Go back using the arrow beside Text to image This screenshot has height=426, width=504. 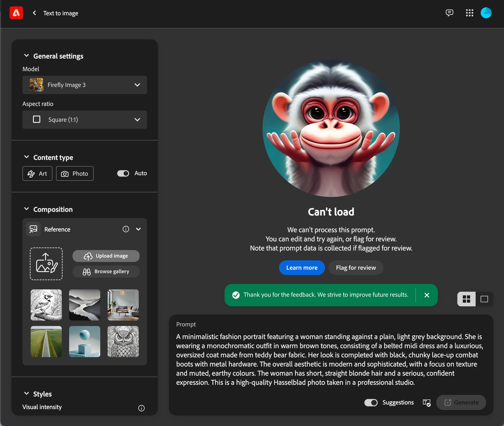35,13
